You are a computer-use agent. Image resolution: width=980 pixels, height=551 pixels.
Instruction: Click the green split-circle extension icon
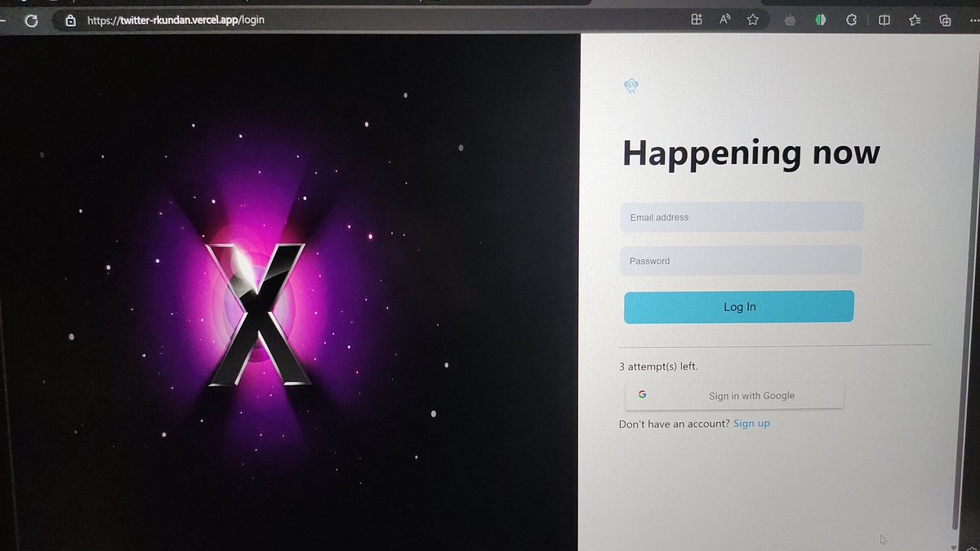(820, 20)
